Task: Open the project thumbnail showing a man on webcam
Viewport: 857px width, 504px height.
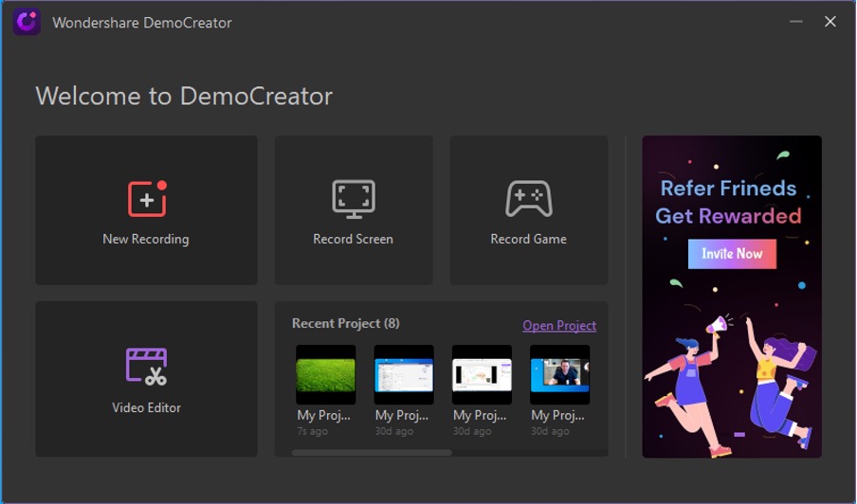Action: pos(559,374)
